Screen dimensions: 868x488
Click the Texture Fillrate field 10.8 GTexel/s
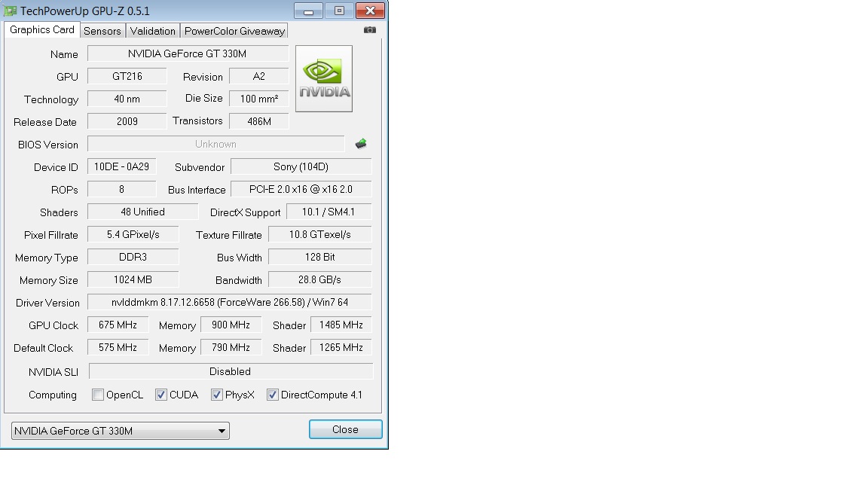coord(320,235)
